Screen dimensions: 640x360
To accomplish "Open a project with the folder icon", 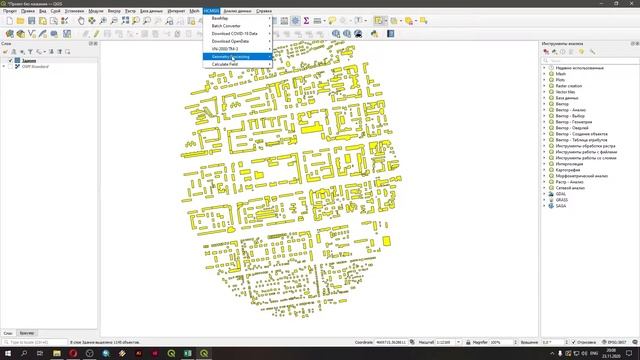I will pyautogui.click(x=20, y=21).
